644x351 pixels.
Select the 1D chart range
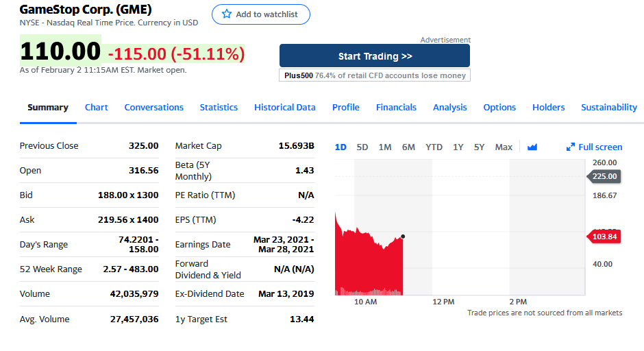click(340, 147)
